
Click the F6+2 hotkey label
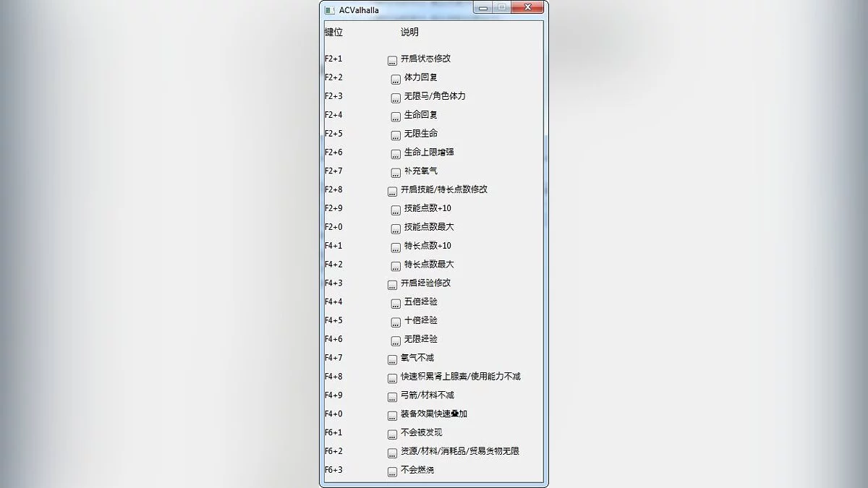(x=333, y=451)
